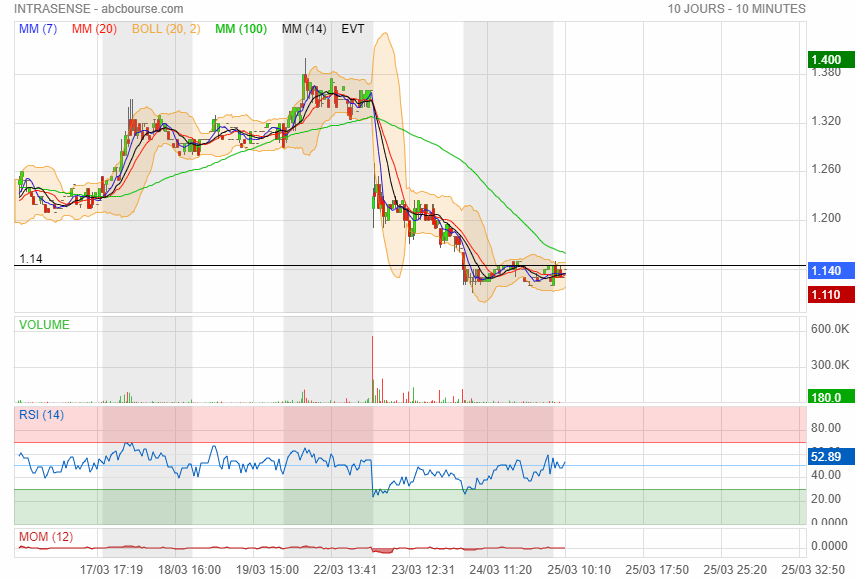Click the EVT legend label
This screenshot has height=580, width=855.
(x=353, y=29)
